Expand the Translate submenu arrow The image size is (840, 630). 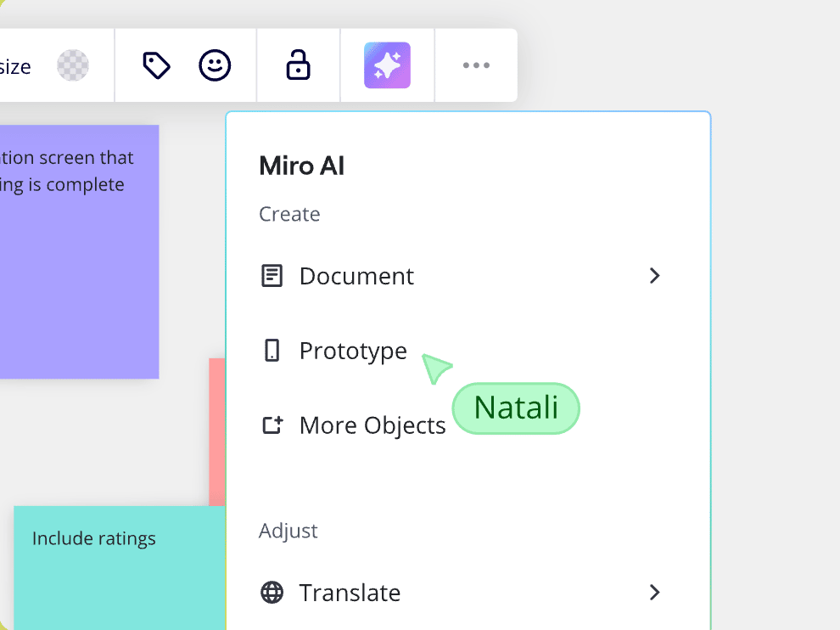click(x=654, y=593)
